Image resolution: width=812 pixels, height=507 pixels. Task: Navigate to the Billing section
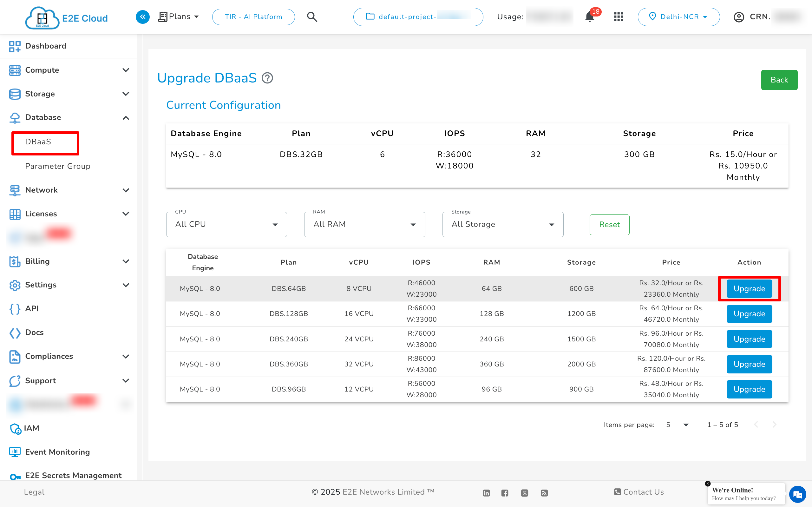pos(37,261)
